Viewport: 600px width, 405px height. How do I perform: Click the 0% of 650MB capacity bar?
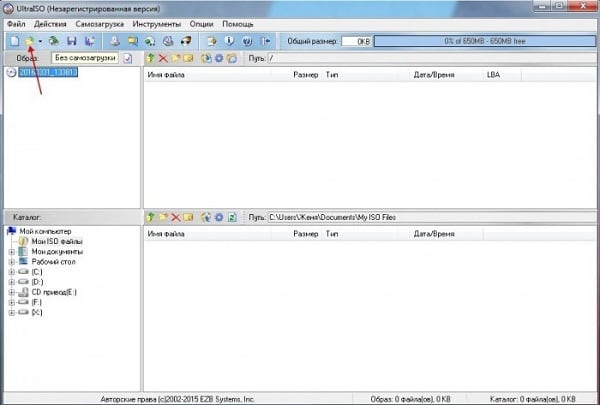pos(484,41)
